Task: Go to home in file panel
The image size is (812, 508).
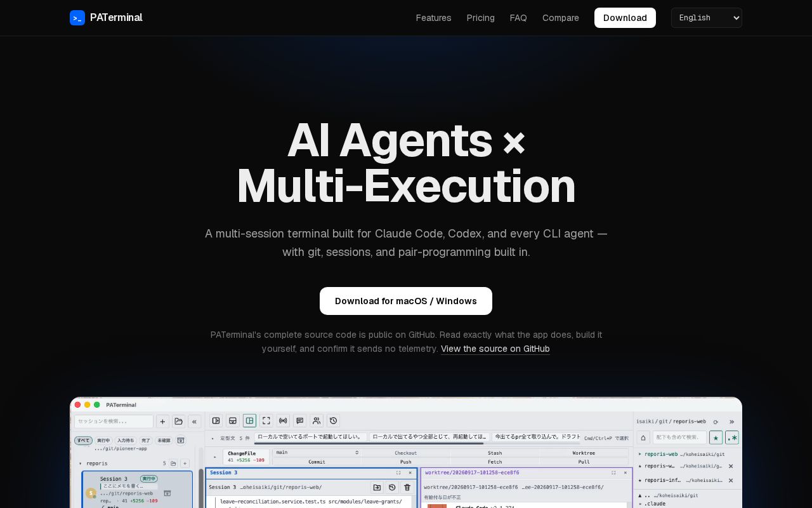Action: pos(643,438)
